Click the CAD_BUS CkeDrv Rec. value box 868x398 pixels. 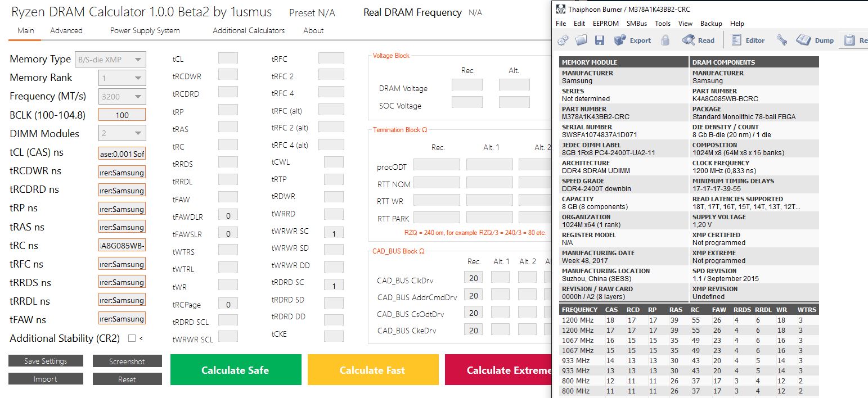pyautogui.click(x=474, y=330)
